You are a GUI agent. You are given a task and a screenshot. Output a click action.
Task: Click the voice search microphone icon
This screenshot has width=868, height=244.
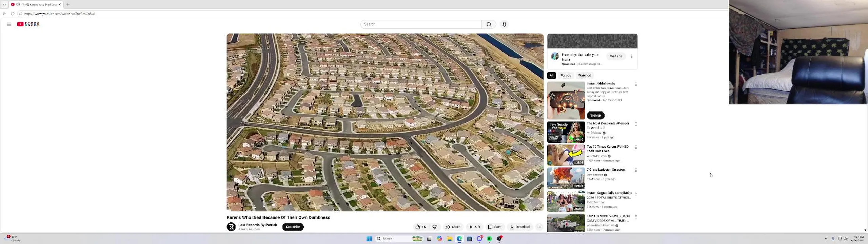(x=504, y=24)
